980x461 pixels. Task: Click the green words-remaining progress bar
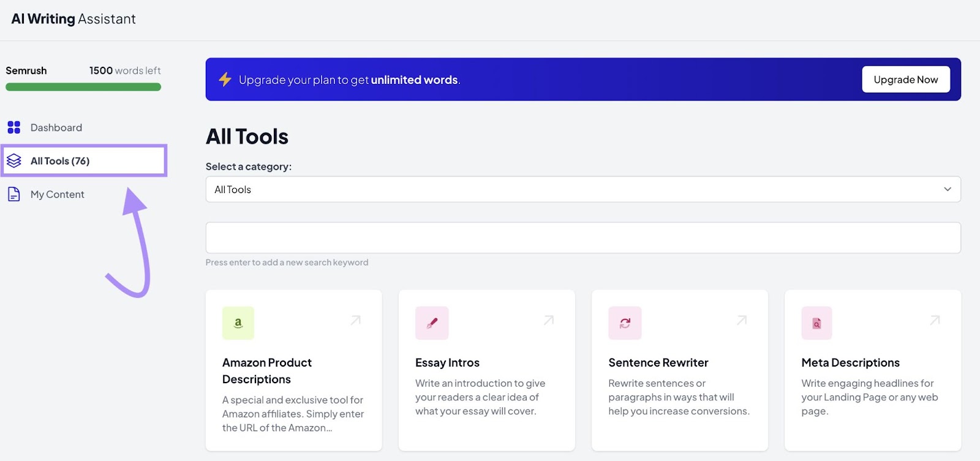point(83,86)
